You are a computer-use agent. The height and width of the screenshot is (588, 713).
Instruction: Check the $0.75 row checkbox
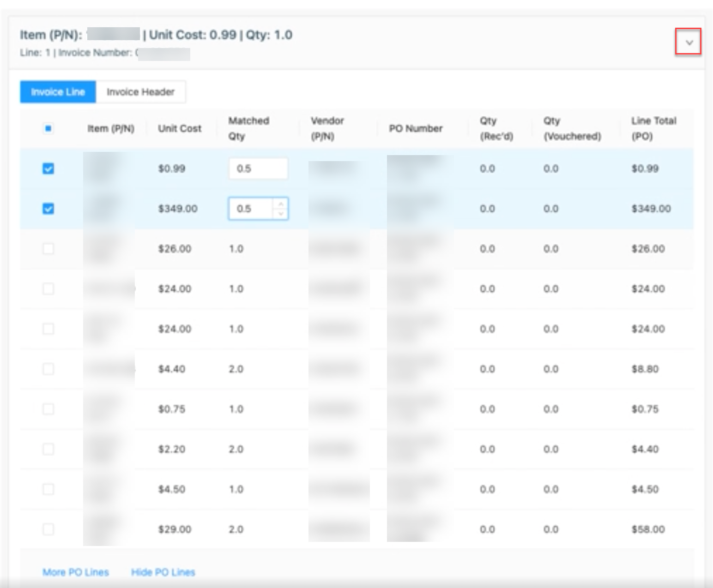48,409
